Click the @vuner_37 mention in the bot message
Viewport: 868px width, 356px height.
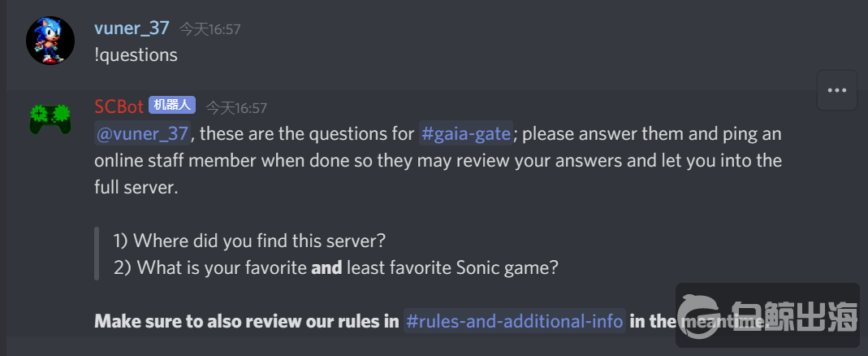(x=143, y=132)
